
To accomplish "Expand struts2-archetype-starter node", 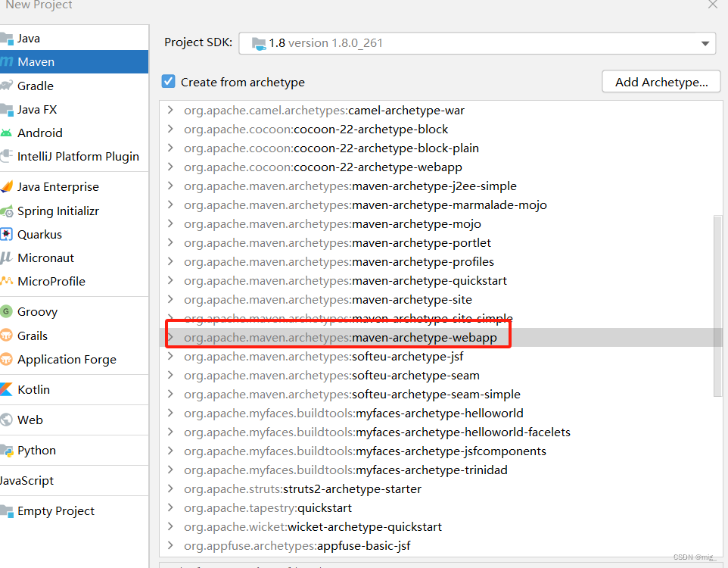I will [x=170, y=488].
